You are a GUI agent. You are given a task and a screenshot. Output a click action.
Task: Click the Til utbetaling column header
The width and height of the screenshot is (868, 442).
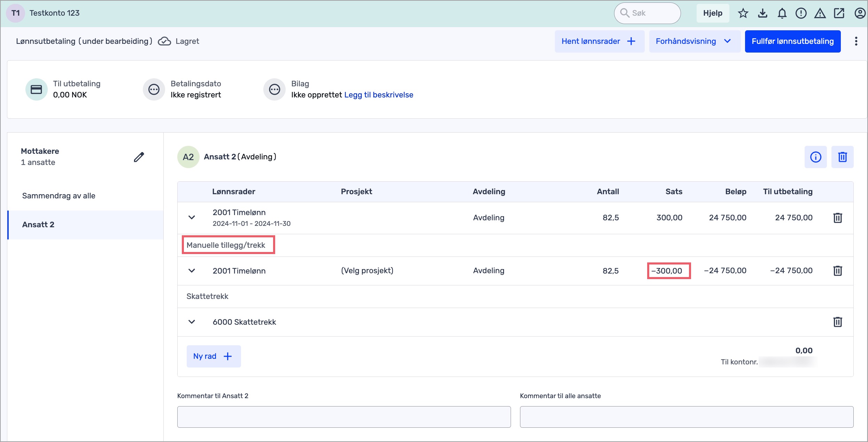[788, 192]
